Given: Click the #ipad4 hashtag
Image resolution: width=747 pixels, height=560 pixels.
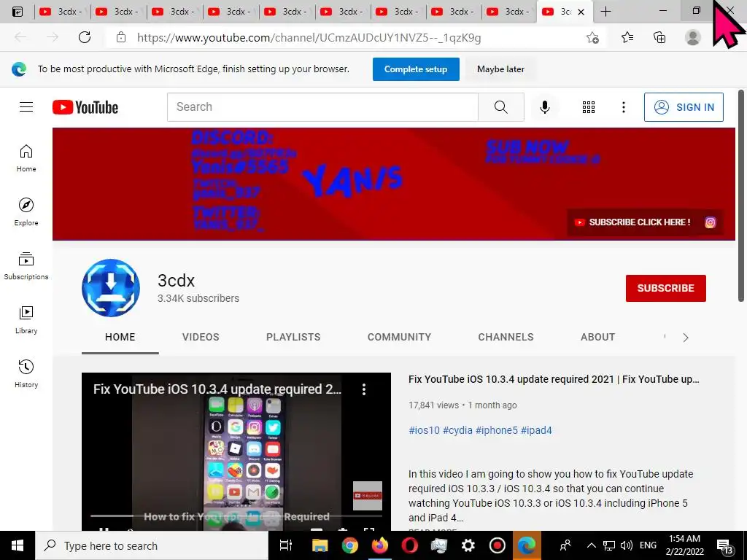Looking at the screenshot, I should pyautogui.click(x=536, y=430).
